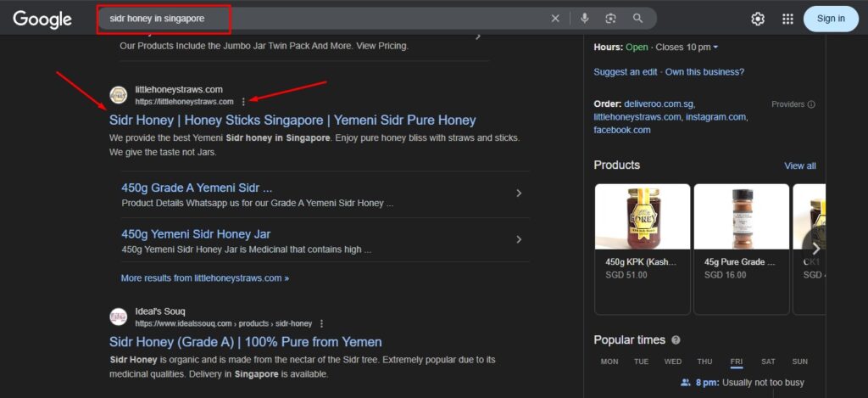The image size is (868, 398).
Task: Open the Google apps grid
Action: (787, 19)
